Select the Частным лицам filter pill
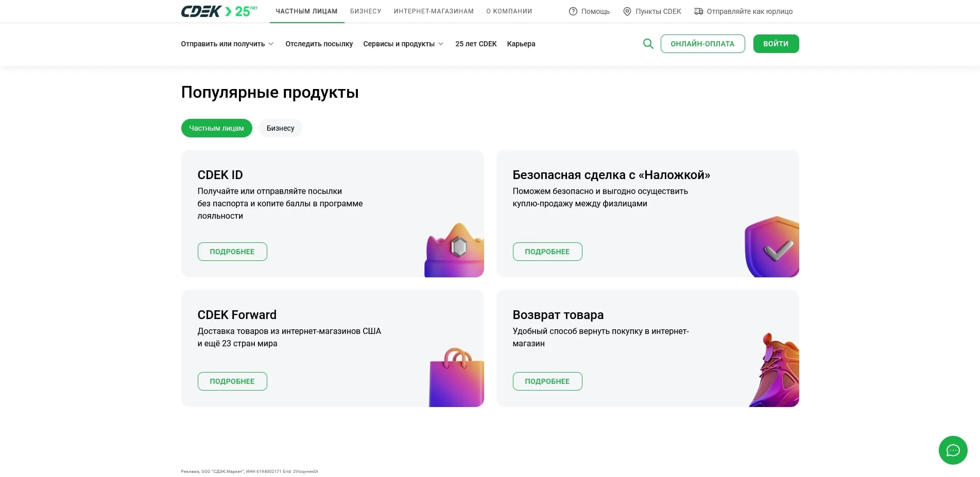980x477 pixels. click(x=216, y=128)
